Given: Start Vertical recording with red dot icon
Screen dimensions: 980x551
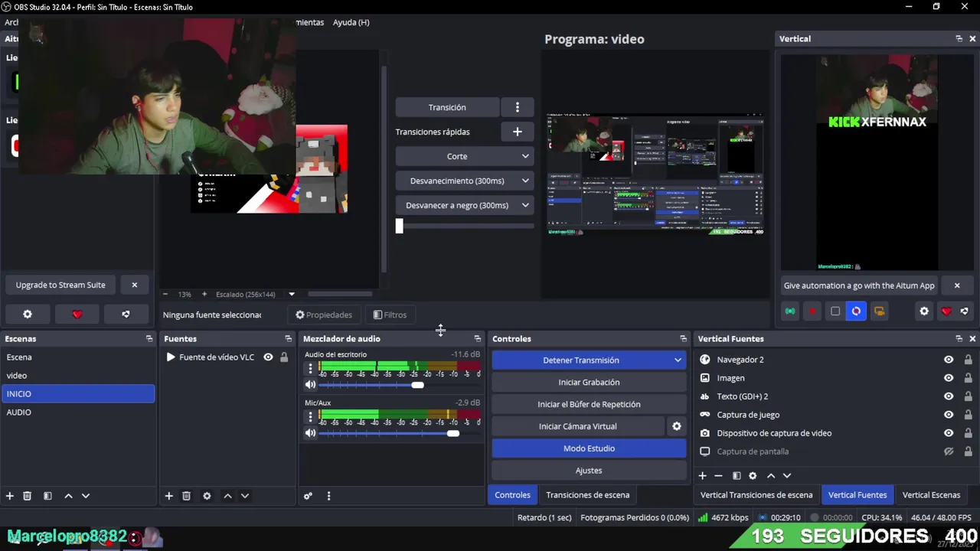Looking at the screenshot, I should tap(812, 311).
